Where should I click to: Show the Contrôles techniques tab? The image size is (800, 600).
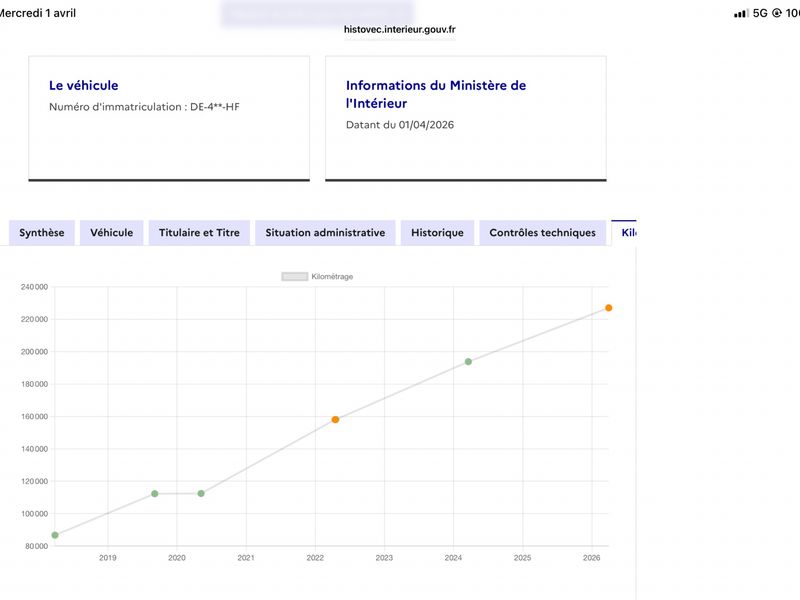[x=542, y=233]
